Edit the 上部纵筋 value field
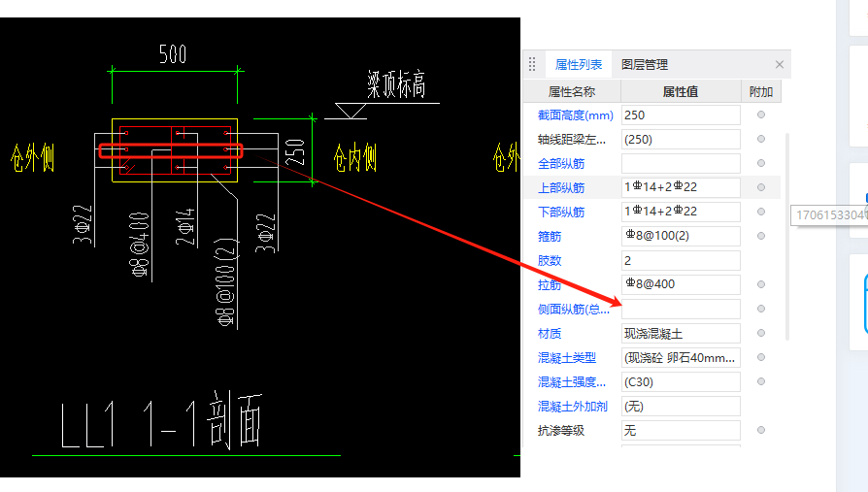The width and height of the screenshot is (868, 492). (x=681, y=187)
